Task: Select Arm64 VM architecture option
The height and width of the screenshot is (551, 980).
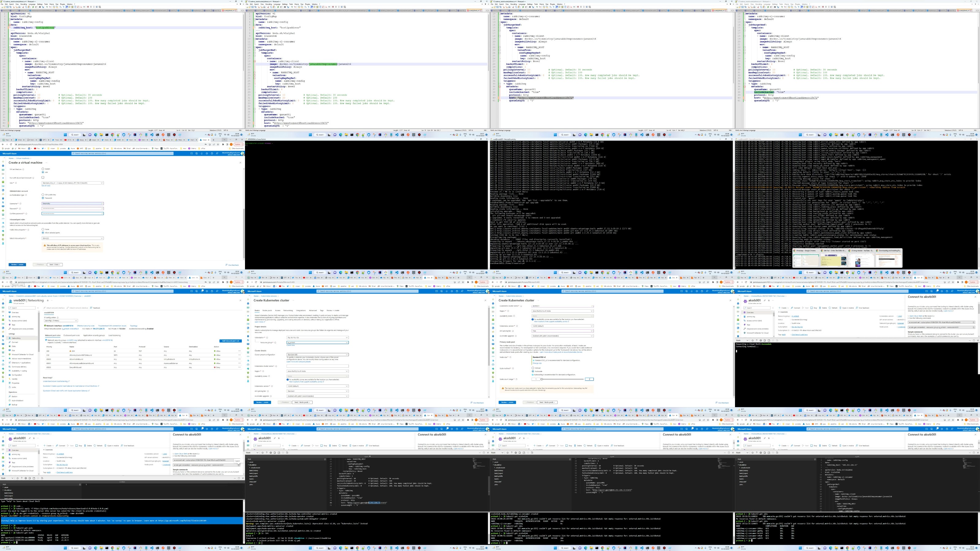Action: click(x=43, y=169)
